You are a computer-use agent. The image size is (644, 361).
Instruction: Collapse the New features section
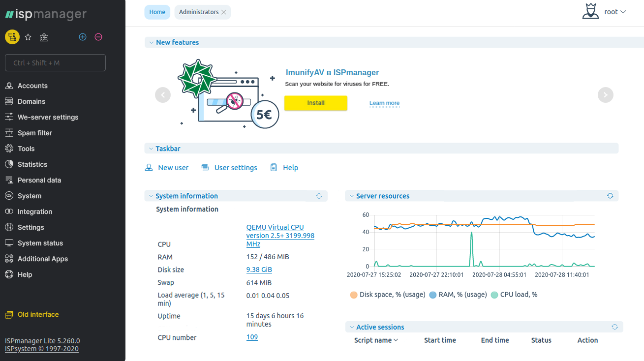[x=151, y=42]
